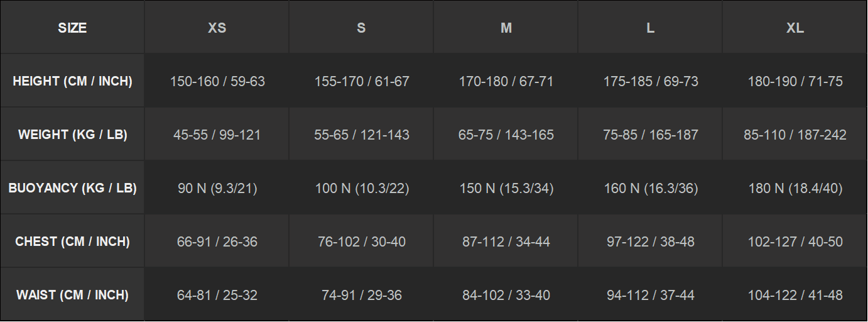The image size is (868, 322).
Task: Select the M size column header
Action: click(506, 28)
